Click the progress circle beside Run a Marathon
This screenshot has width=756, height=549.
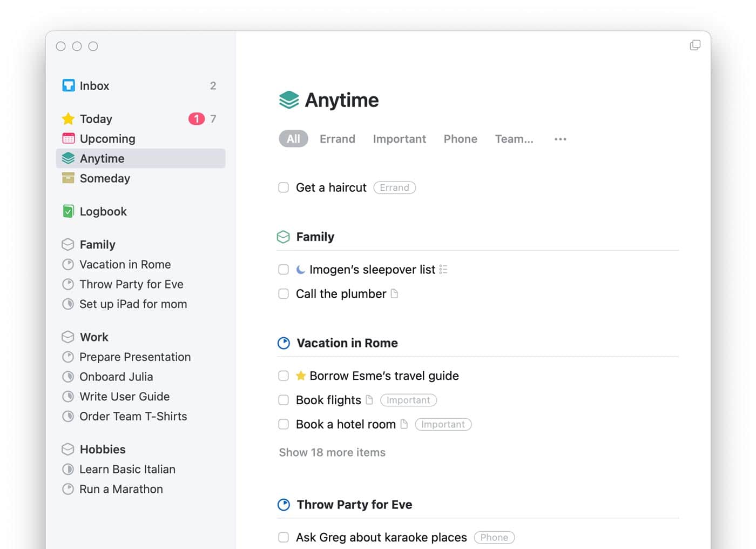(68, 489)
